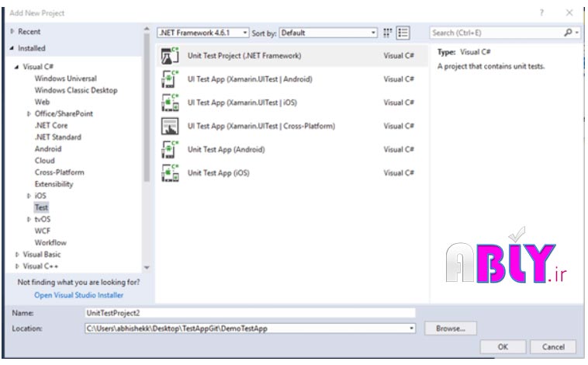The width and height of the screenshot is (588, 365).
Task: Select the UI Test App (Xamarin.UITest | Cross-Platform) text
Action: coord(261,126)
